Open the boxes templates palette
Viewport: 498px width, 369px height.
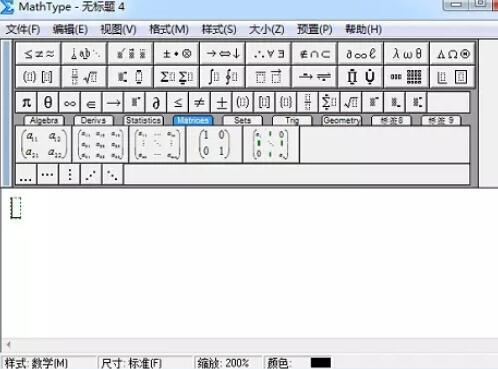click(x=452, y=77)
